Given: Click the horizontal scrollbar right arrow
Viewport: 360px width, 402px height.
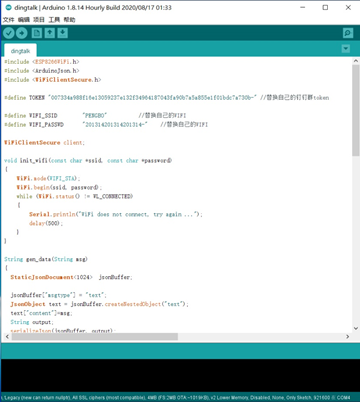Looking at the screenshot, I should click(x=348, y=337).
